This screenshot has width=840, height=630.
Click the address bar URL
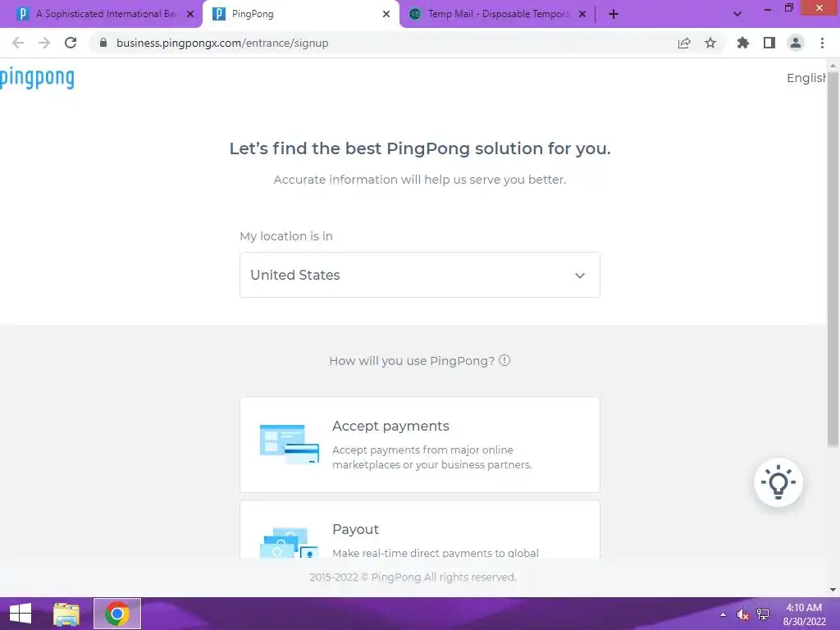222,43
